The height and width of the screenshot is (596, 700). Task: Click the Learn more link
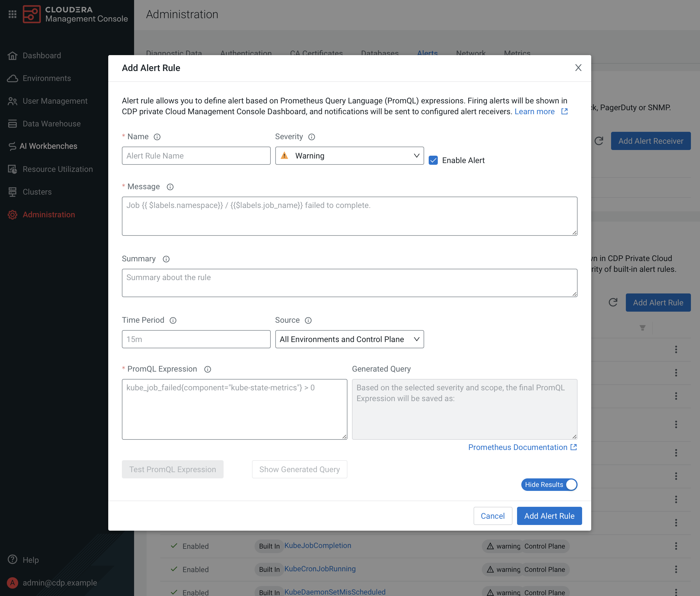click(x=534, y=111)
